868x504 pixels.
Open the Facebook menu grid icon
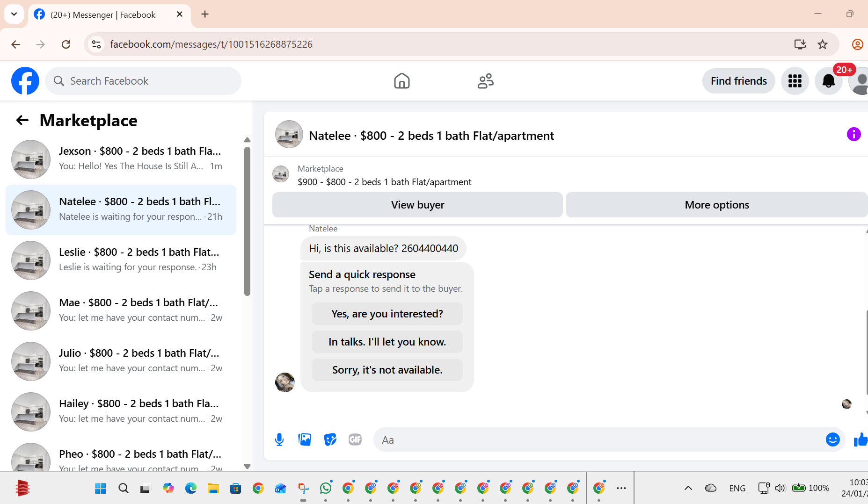click(795, 81)
